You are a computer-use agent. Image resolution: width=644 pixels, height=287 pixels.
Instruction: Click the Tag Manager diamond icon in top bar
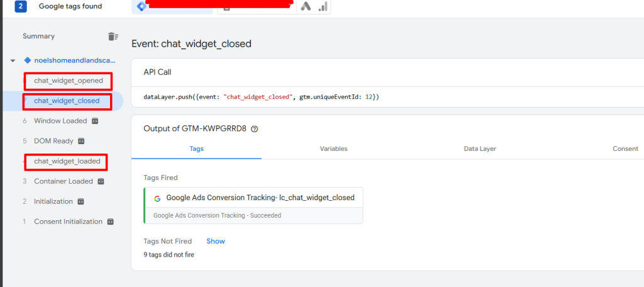(140, 6)
